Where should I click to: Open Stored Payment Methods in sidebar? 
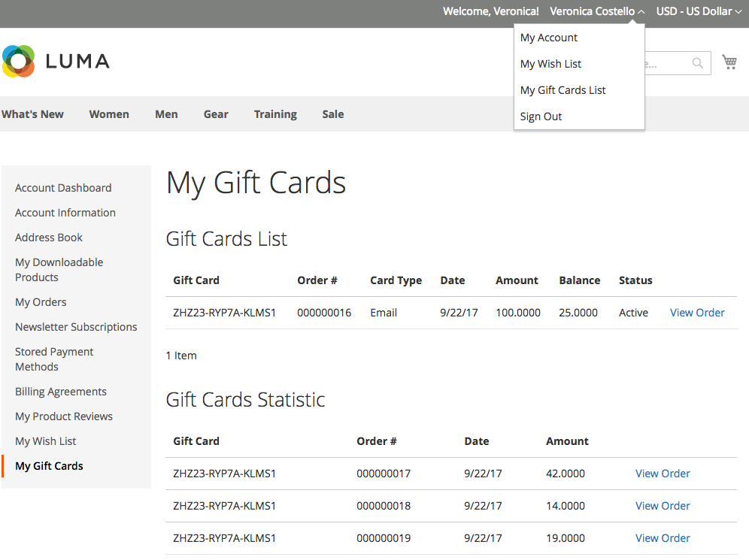coord(54,359)
